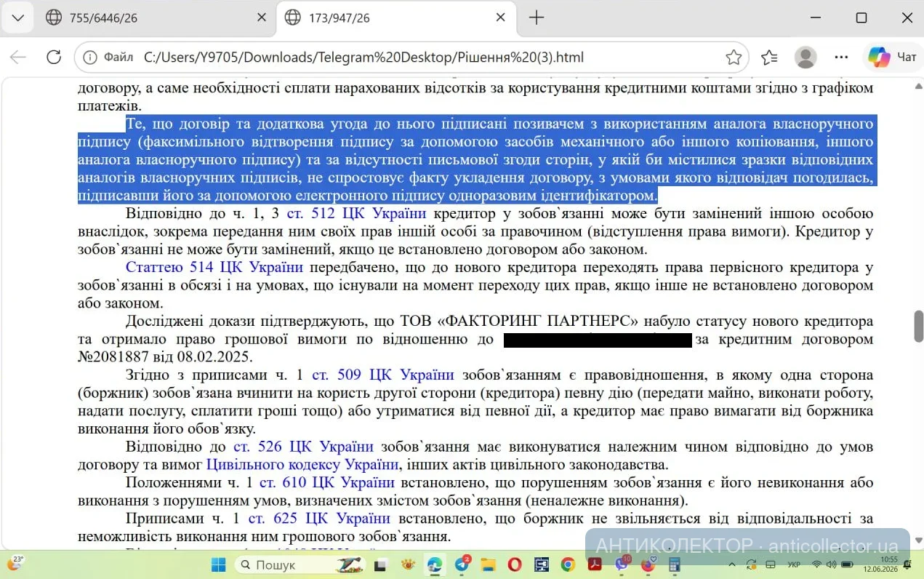Open the volume speaker tray icon
Image resolution: width=924 pixels, height=579 pixels.
coord(833,564)
